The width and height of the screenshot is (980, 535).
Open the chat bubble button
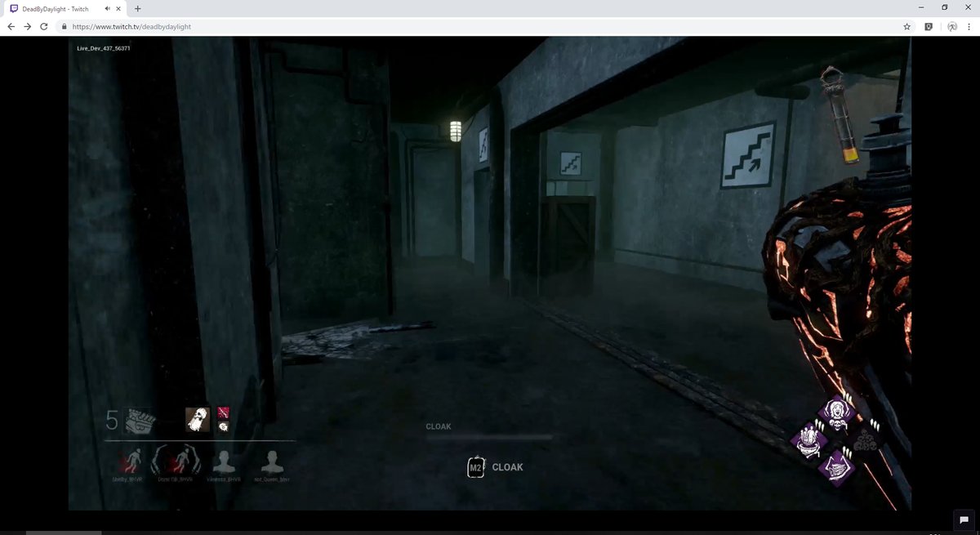click(x=964, y=520)
